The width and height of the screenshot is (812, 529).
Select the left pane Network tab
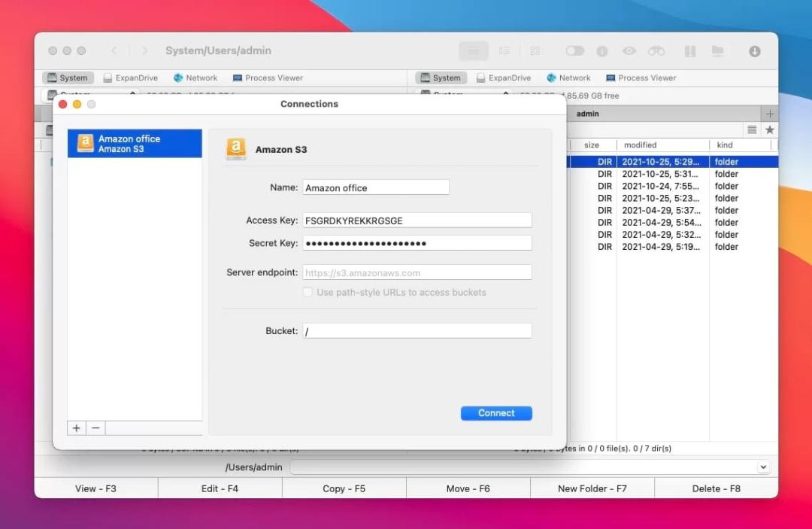pos(195,78)
